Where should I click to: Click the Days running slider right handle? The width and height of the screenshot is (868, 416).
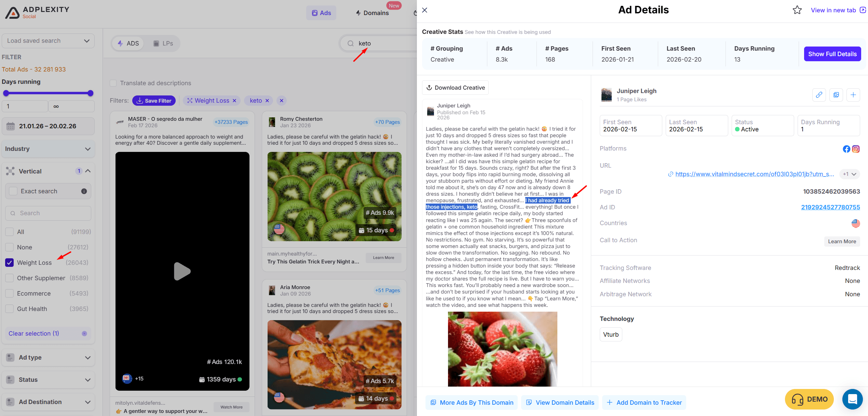(91, 93)
